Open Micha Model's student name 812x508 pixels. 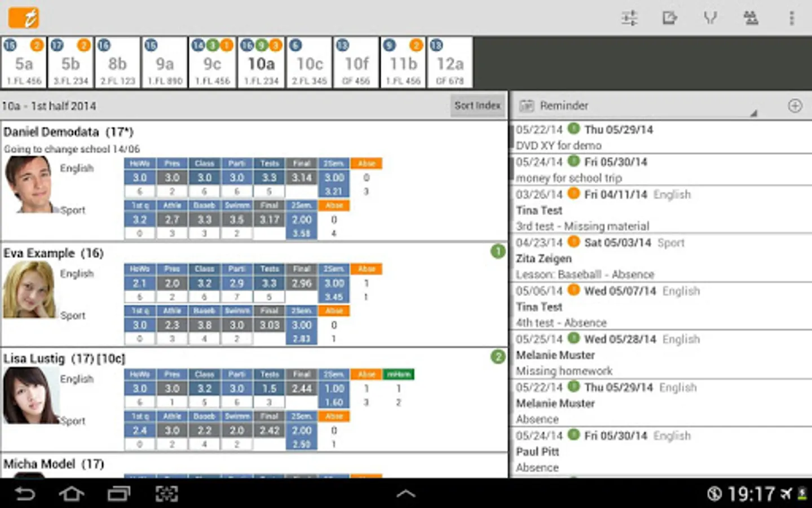point(54,464)
